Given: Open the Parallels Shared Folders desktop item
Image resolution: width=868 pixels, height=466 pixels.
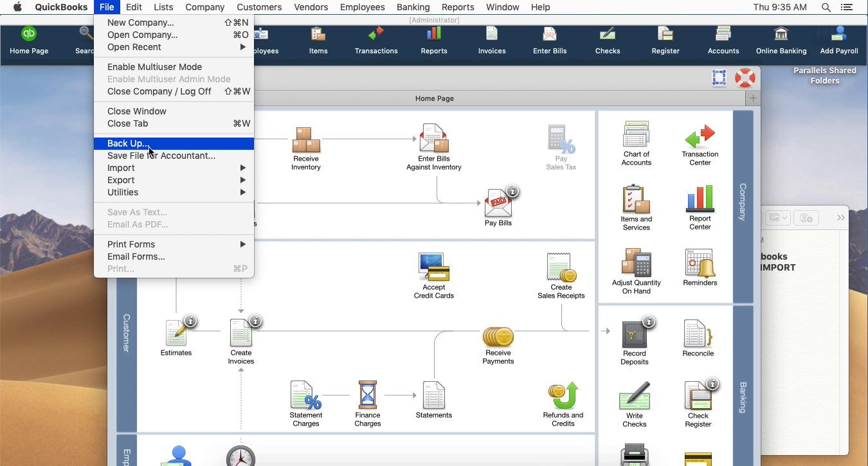Looking at the screenshot, I should [825, 75].
